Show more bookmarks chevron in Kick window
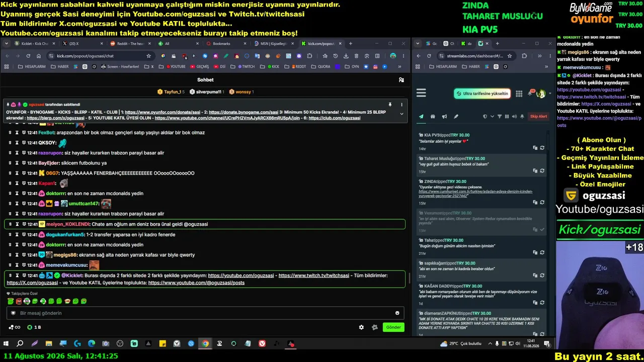Viewport: 644px width, 362px height. tap(398, 66)
